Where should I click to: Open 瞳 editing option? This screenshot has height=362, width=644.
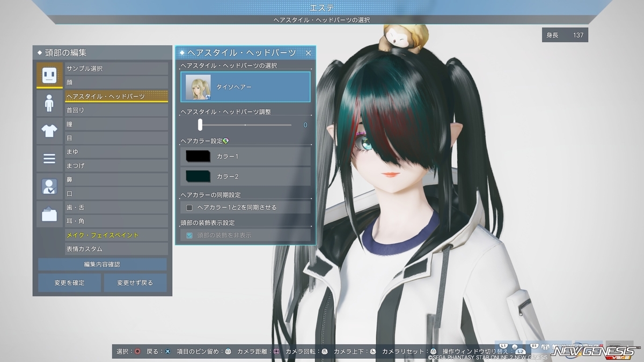(x=116, y=124)
